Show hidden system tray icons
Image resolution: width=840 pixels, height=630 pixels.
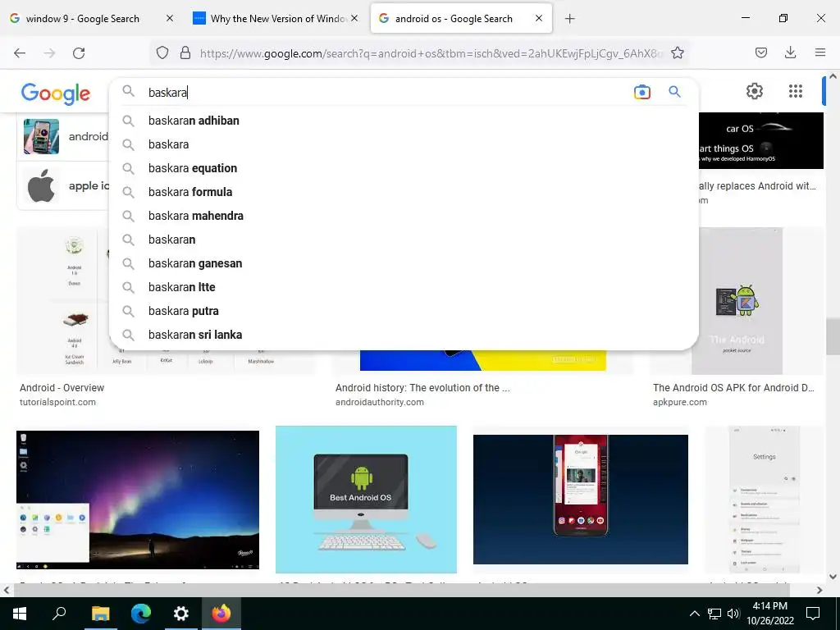[x=694, y=614]
